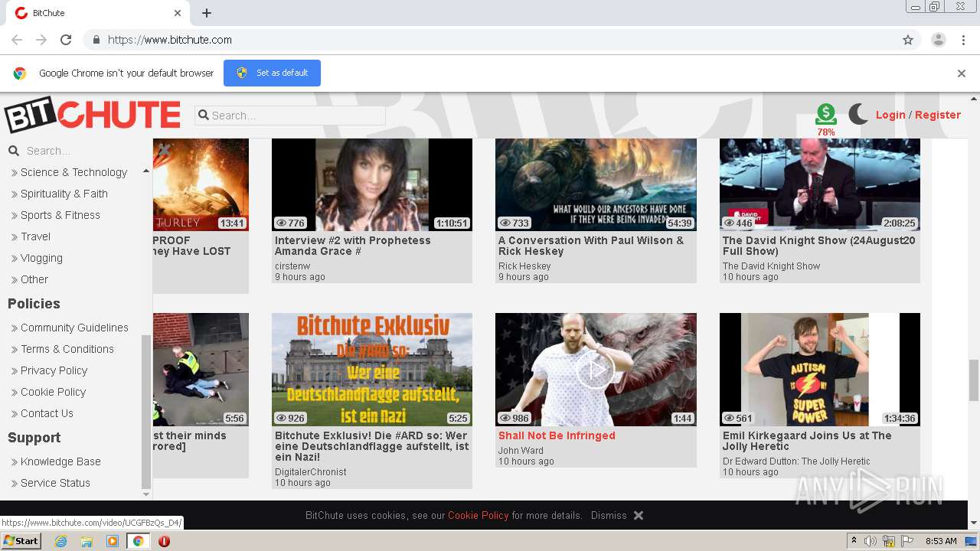980x551 pixels.
Task: Open 'The David Knight Show' channel link
Action: point(771,266)
